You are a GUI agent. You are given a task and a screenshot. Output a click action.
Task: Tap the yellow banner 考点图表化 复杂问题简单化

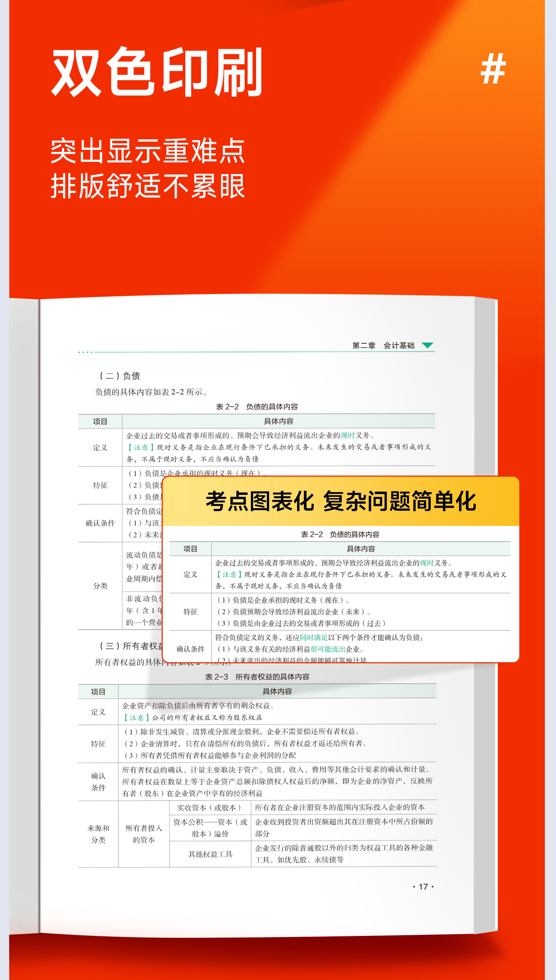(x=341, y=501)
